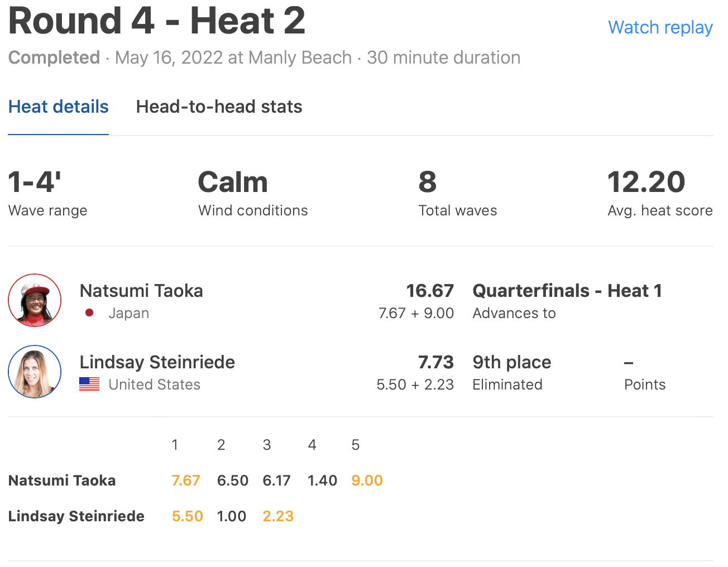The width and height of the screenshot is (728, 567).
Task: Click Natsumi Taoka's profile photo
Action: pos(35,300)
